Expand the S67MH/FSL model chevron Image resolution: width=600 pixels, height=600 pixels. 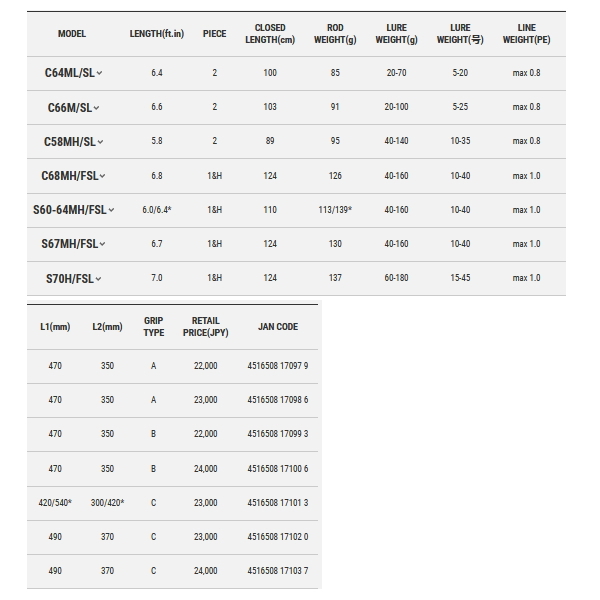point(102,244)
